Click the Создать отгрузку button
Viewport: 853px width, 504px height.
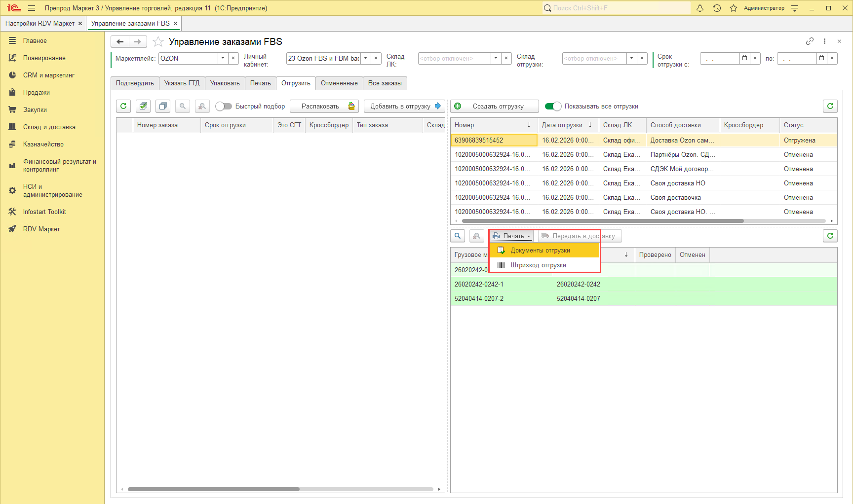click(x=494, y=107)
